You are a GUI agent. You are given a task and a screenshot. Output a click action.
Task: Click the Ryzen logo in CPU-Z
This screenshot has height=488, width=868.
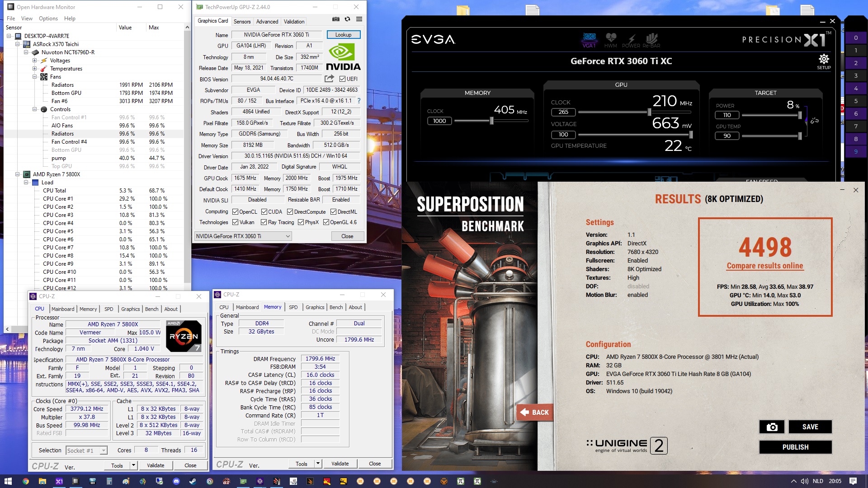184,336
